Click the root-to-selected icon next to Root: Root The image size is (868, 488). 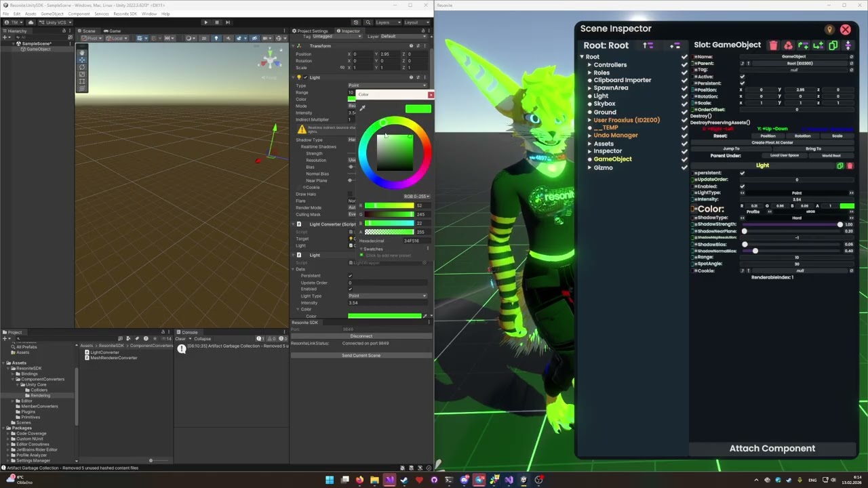675,45
